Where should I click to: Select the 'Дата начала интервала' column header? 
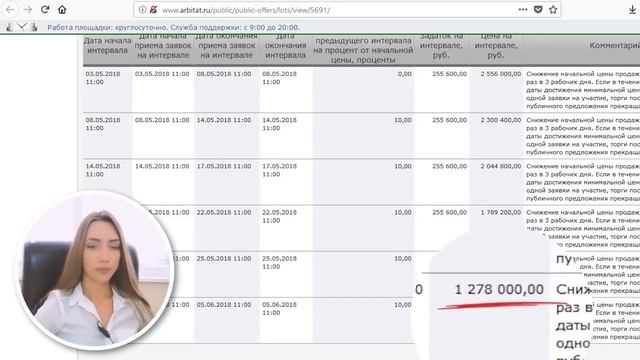pyautogui.click(x=107, y=45)
